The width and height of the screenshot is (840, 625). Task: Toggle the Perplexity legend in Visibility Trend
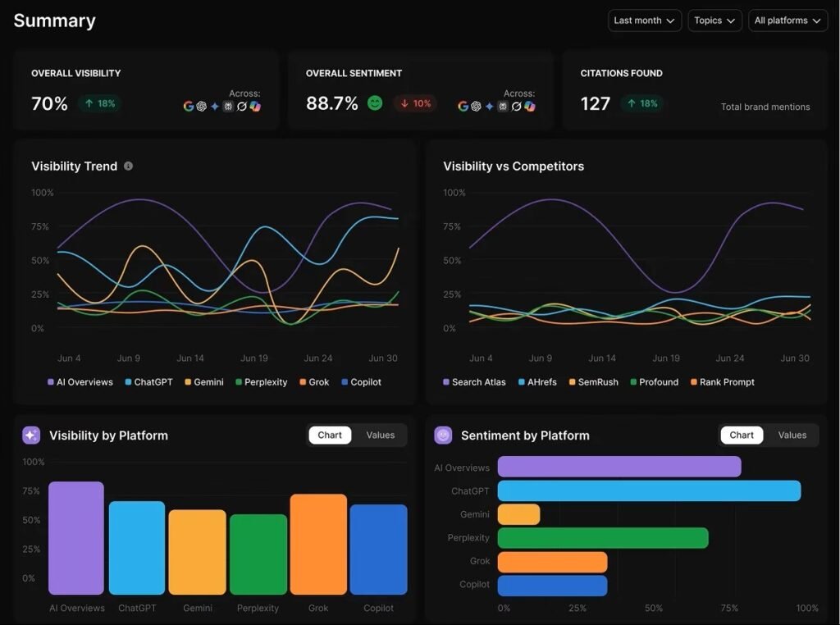coord(261,382)
